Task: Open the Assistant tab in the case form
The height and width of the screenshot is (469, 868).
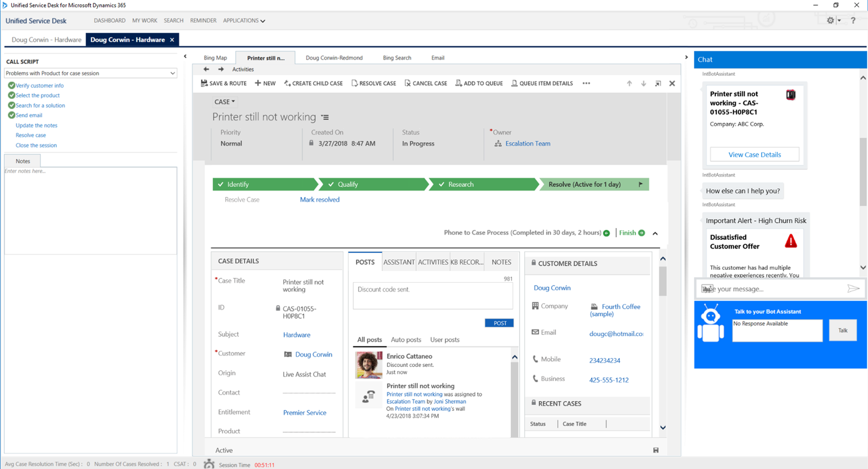Action: 399,262
